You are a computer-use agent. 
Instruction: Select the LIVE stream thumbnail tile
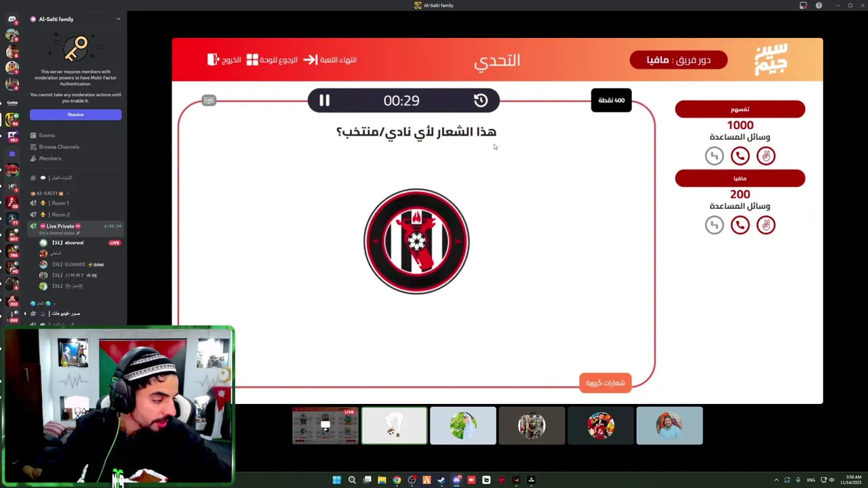pos(325,426)
